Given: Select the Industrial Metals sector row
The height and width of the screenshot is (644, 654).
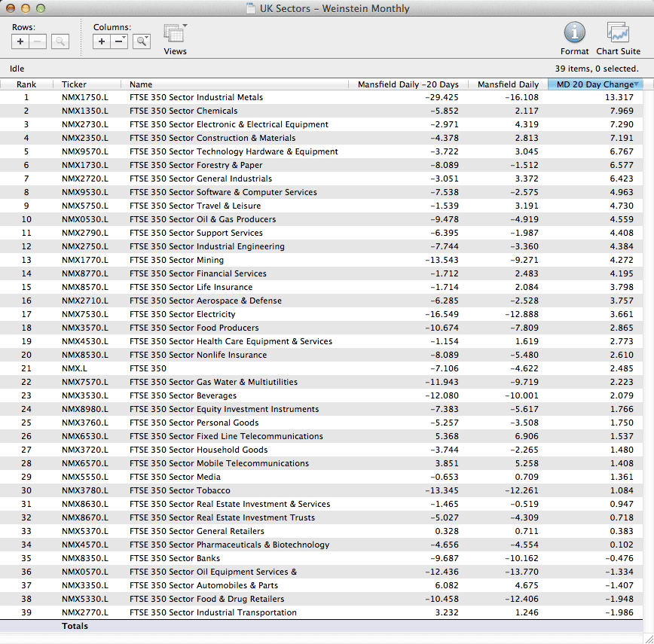Looking at the screenshot, I should point(196,97).
